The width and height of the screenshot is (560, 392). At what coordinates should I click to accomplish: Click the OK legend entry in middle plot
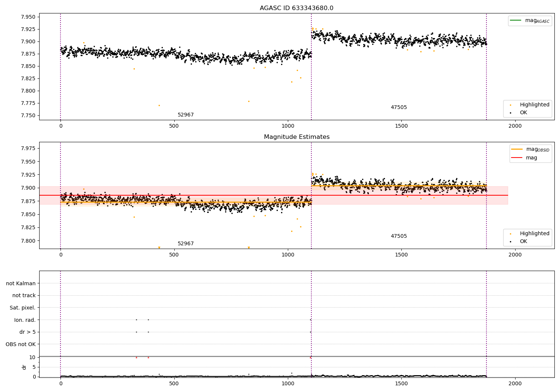pos(519,241)
